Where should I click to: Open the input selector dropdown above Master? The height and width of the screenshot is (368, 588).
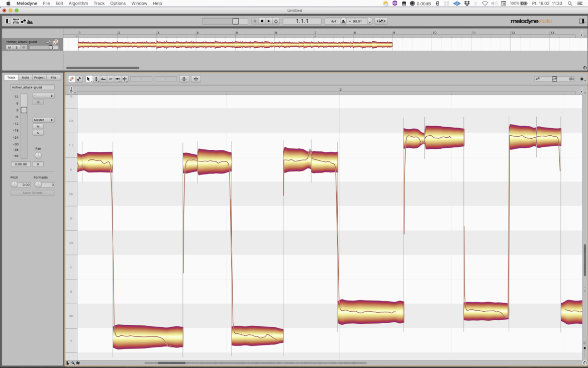coord(44,96)
